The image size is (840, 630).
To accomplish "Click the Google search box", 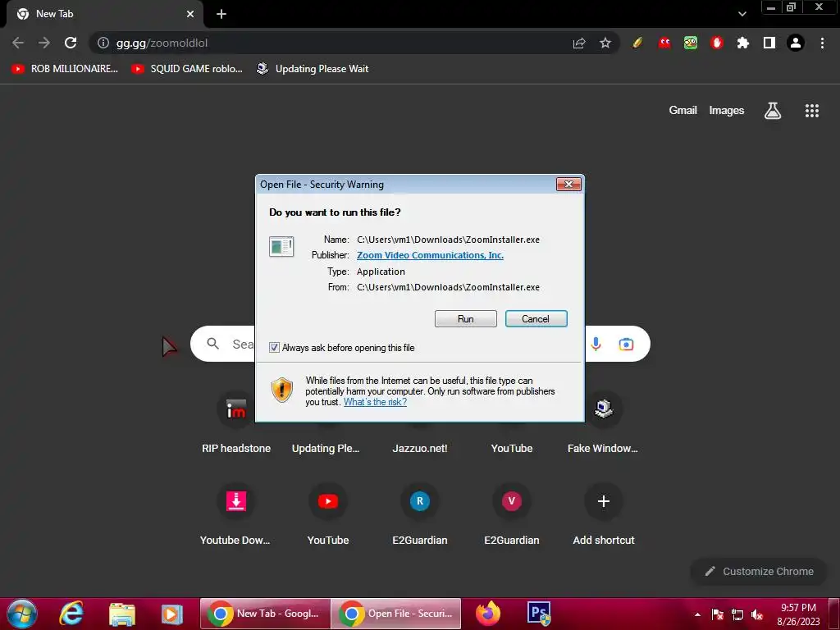I will pyautogui.click(x=420, y=344).
